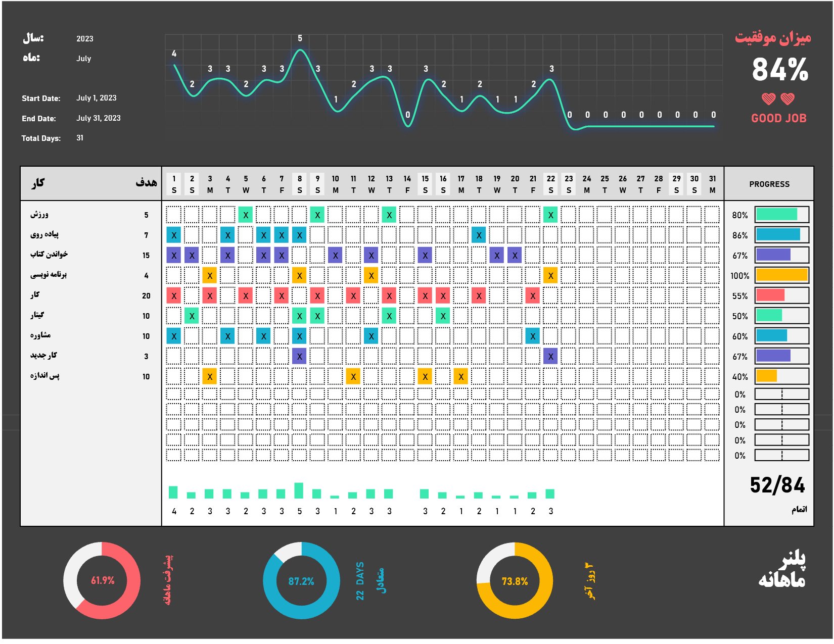Select the red 61.9% donut chart

tap(102, 581)
